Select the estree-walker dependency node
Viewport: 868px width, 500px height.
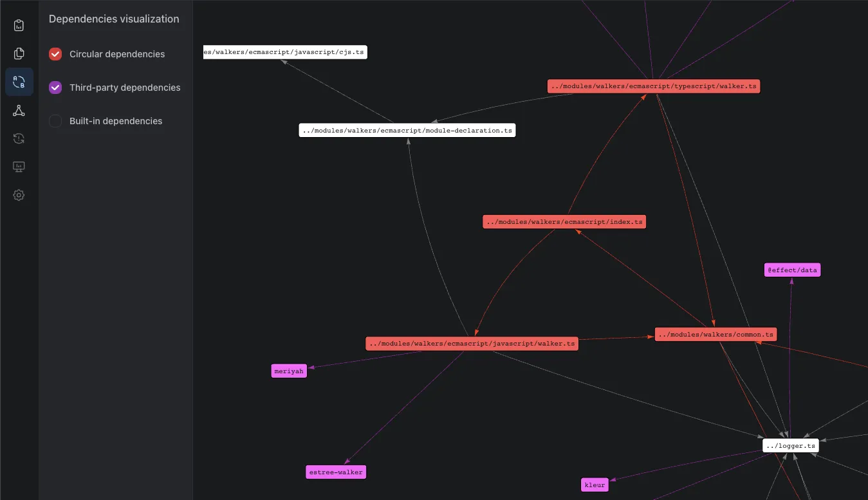(336, 472)
